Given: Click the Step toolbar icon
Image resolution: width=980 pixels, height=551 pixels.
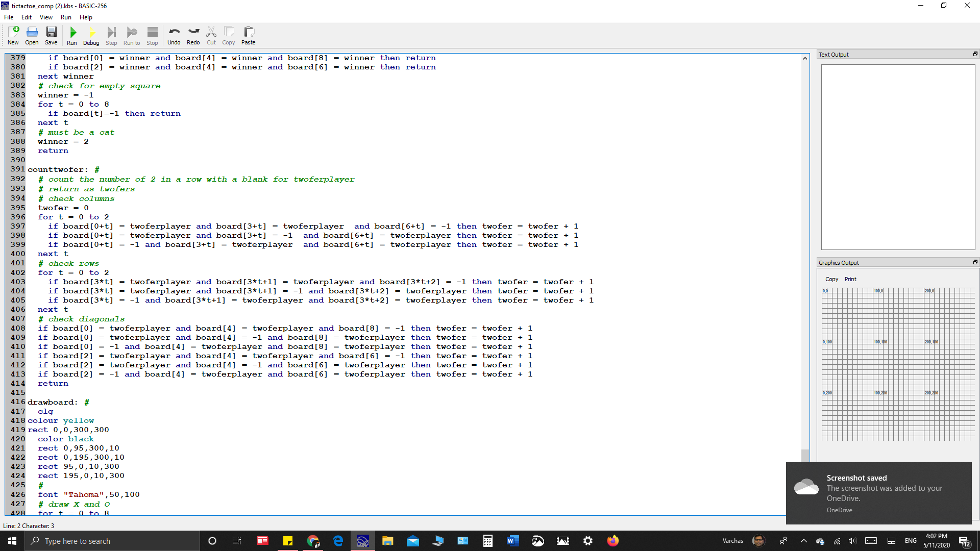Looking at the screenshot, I should (111, 36).
